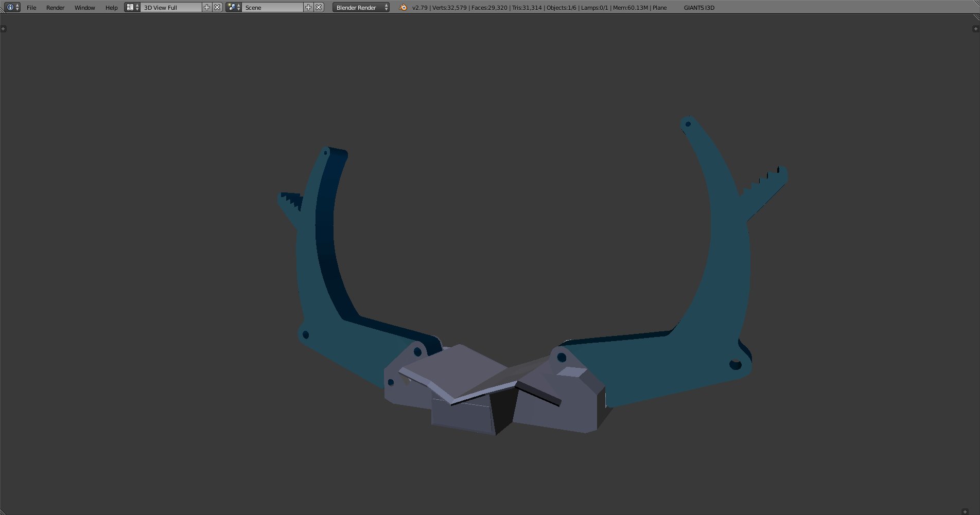Open the Render menu
Screen dimensions: 980x515
[x=55, y=8]
